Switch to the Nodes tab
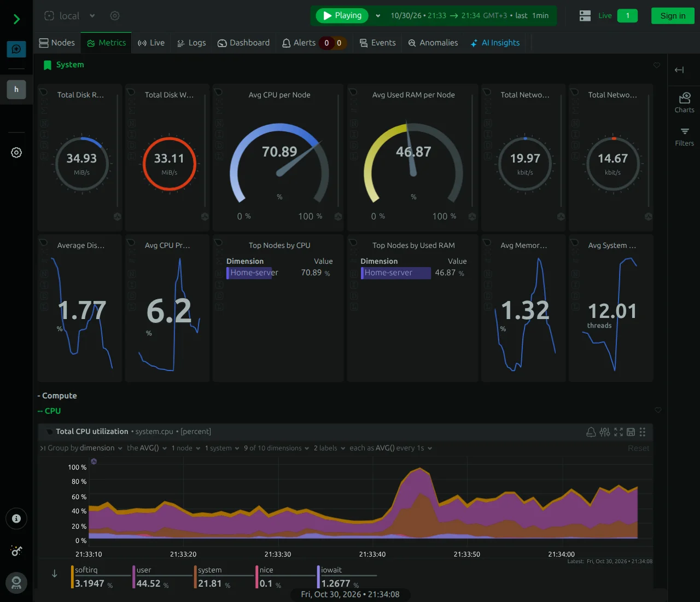 [x=57, y=43]
